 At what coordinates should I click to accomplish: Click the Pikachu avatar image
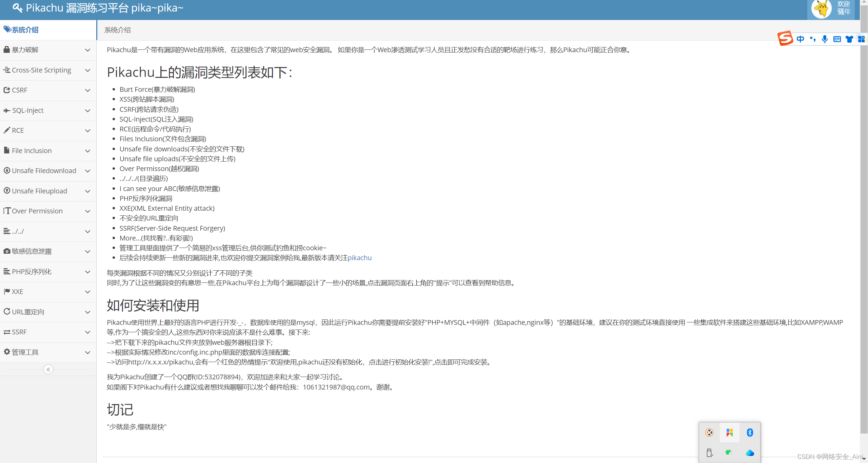tap(822, 8)
